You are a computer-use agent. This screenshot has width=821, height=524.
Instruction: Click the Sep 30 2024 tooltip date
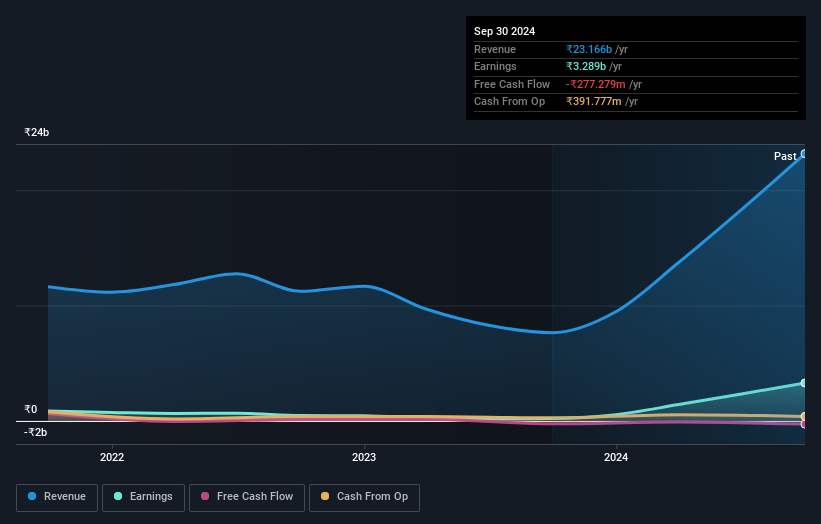504,31
